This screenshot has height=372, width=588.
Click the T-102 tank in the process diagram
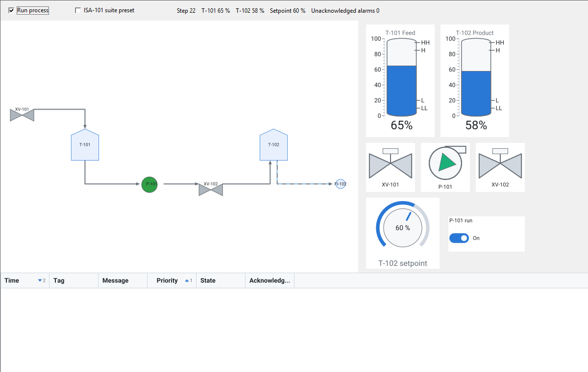(x=273, y=145)
